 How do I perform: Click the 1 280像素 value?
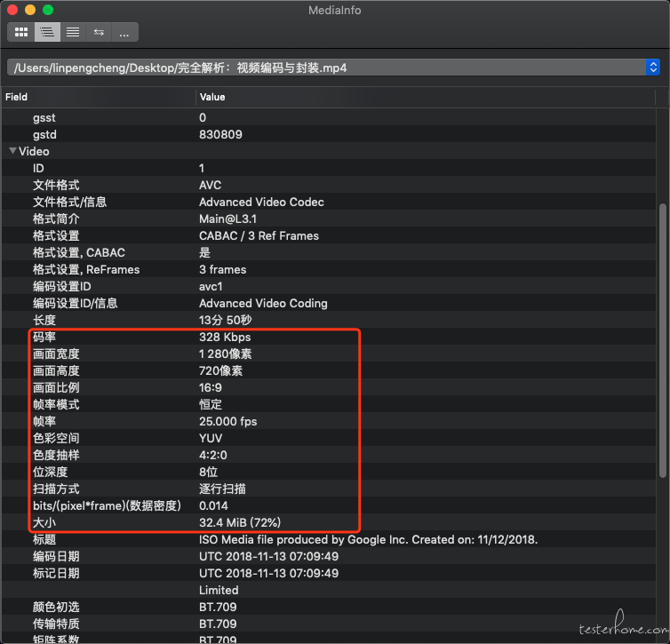[x=225, y=354]
